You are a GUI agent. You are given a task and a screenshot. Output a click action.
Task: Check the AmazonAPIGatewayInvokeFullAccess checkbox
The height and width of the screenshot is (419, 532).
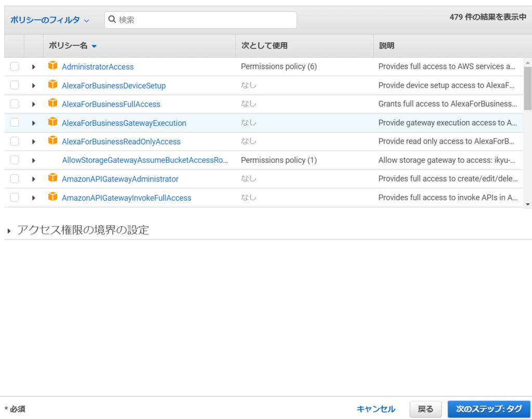(15, 197)
